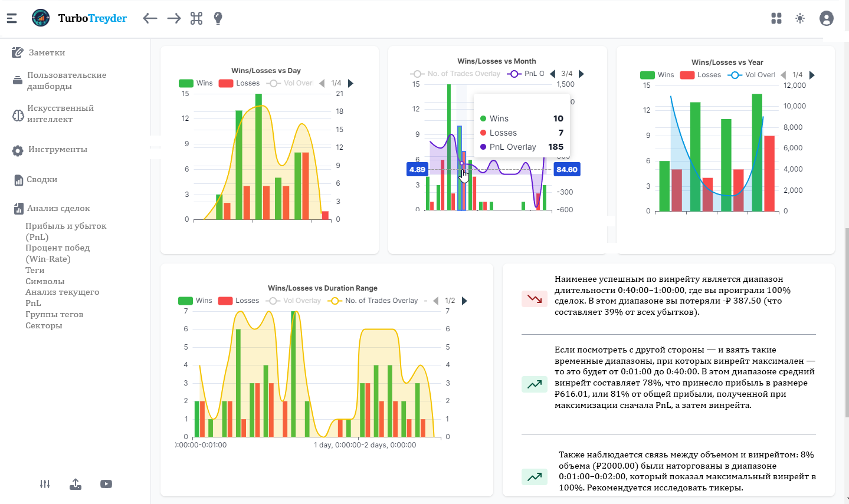The width and height of the screenshot is (849, 504).
Task: Go to next legend page in Day chart
Action: 351,83
